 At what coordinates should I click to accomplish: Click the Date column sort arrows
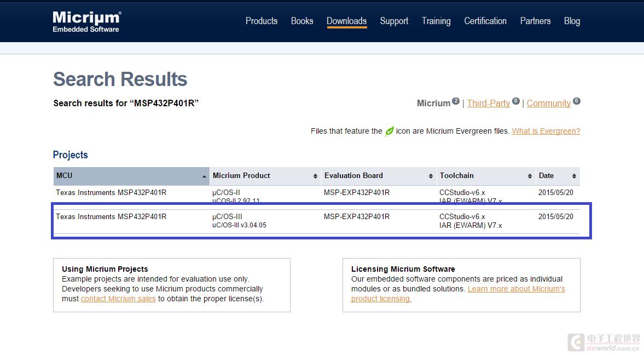574,176
